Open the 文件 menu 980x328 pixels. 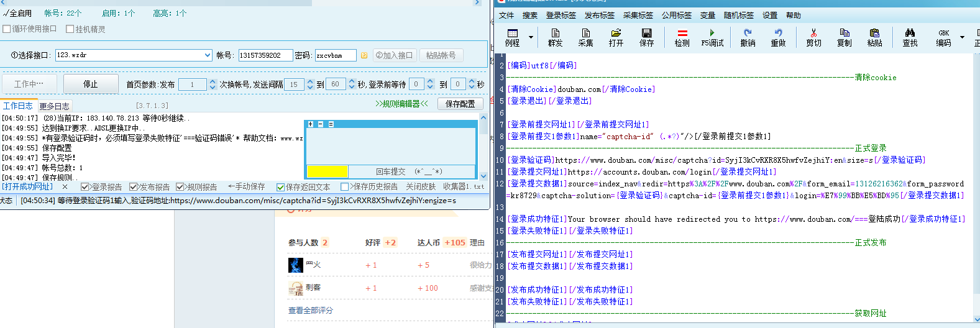(506, 16)
